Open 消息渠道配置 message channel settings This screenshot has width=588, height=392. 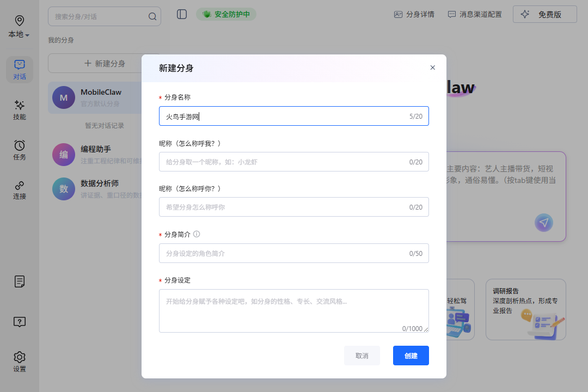click(475, 14)
